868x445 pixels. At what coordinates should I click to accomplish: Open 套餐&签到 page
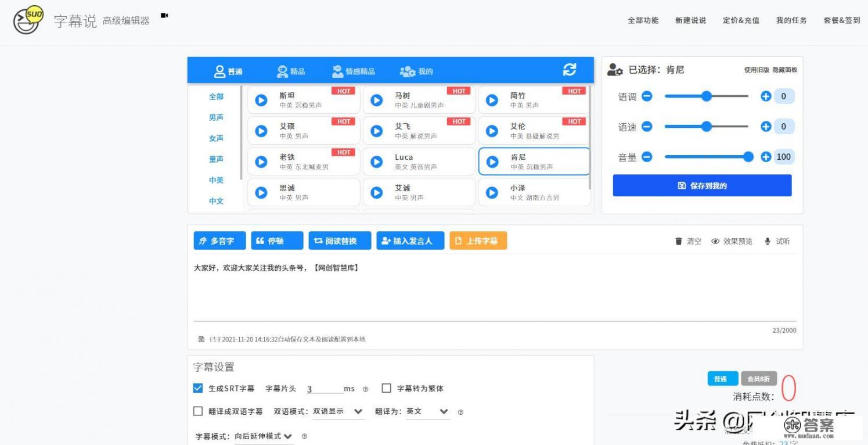tap(842, 20)
